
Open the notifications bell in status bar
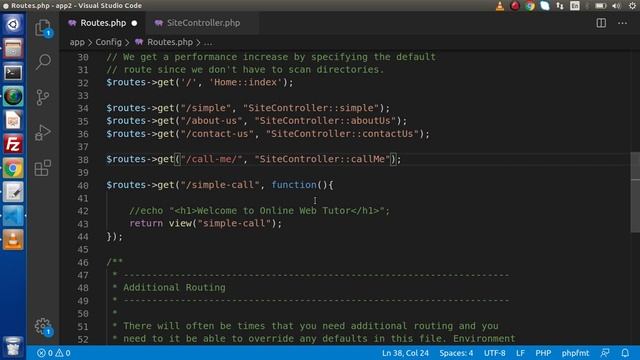(625, 353)
